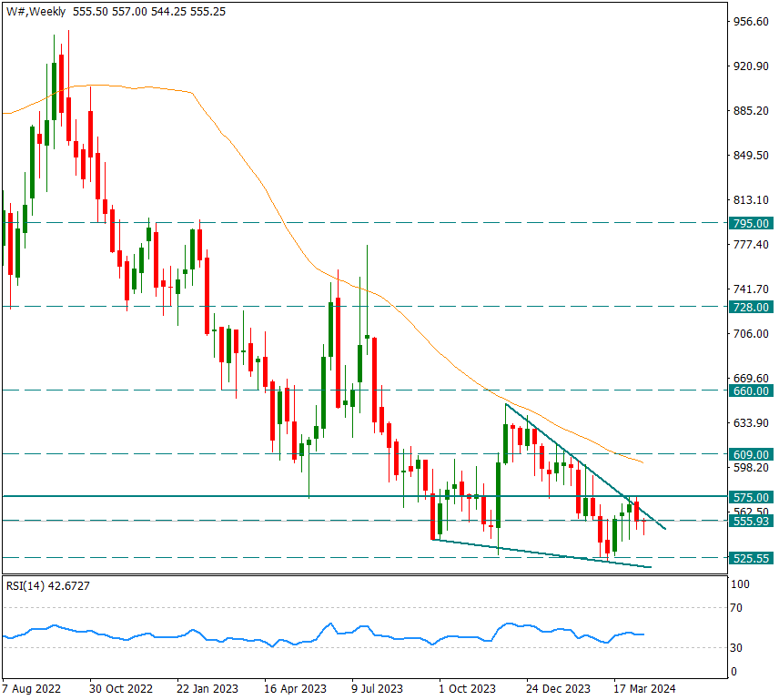Click the 575.00 support level label

tap(751, 497)
